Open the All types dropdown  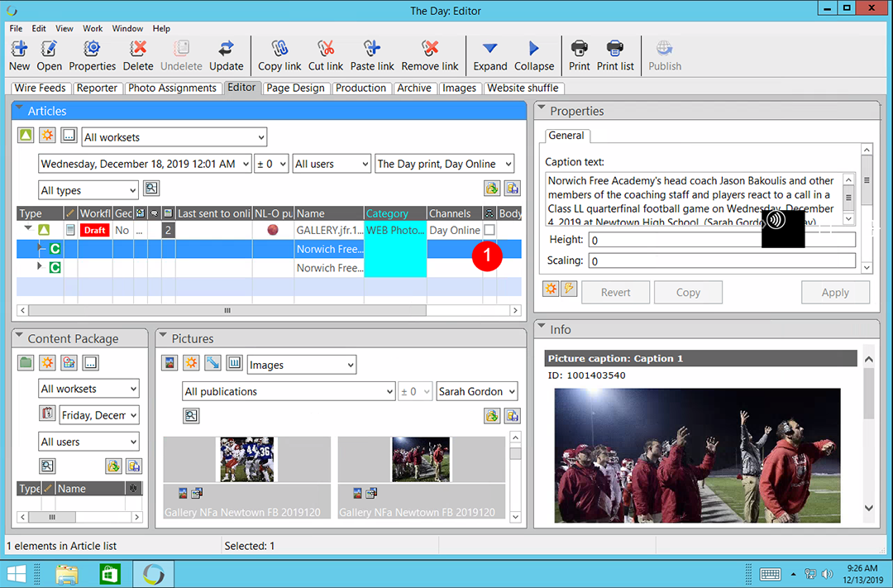click(88, 190)
